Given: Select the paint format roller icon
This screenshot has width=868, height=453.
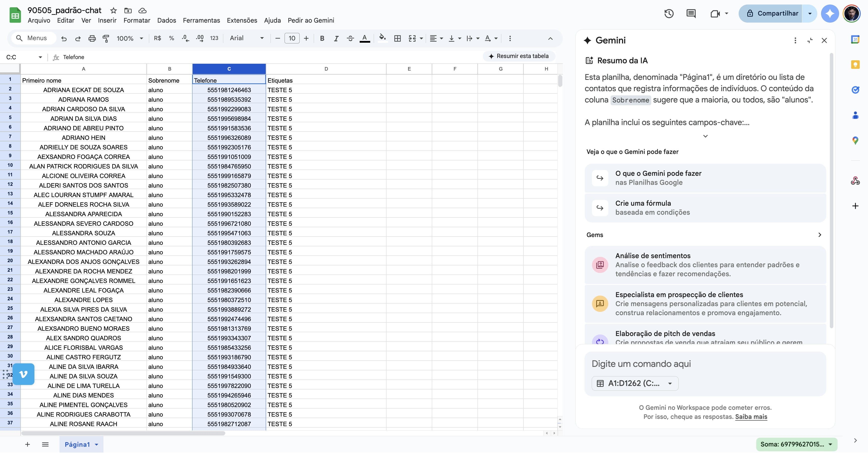Looking at the screenshot, I should [106, 38].
